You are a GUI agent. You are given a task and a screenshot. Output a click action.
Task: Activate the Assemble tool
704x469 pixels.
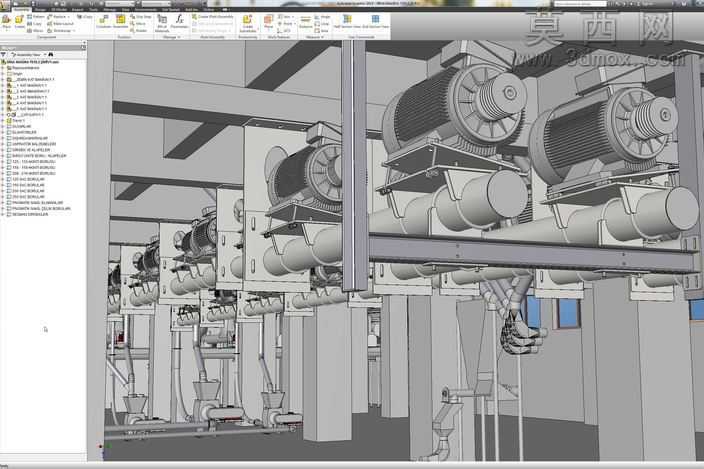120,22
